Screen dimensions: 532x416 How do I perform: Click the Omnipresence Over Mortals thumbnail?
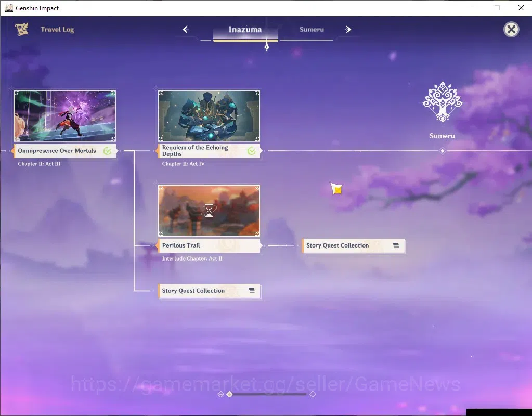point(64,116)
